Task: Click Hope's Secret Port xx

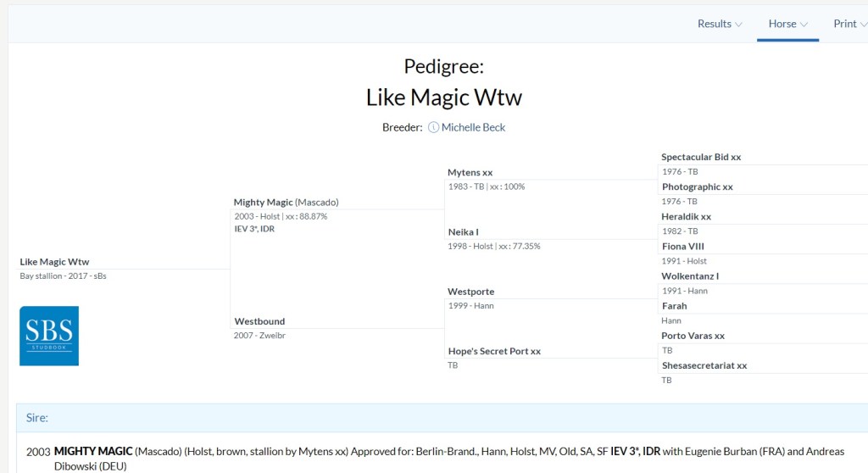Action: tap(493, 351)
